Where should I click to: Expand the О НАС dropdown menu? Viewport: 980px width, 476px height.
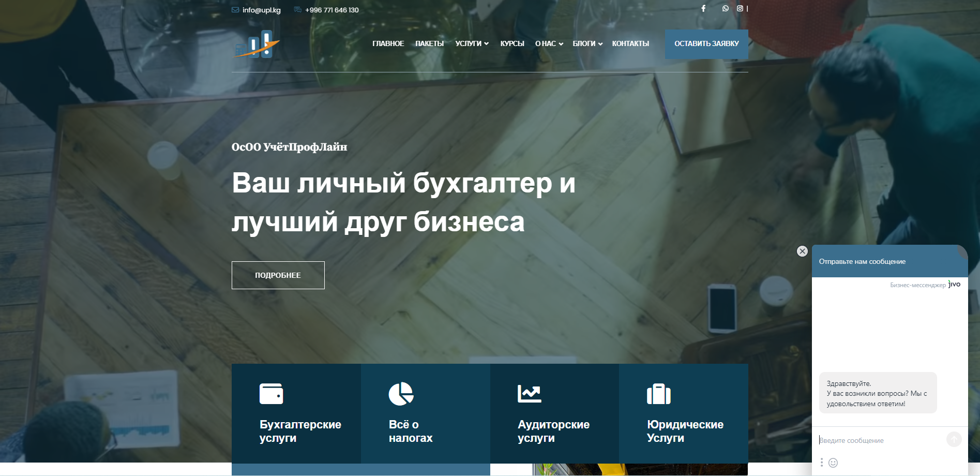pyautogui.click(x=549, y=44)
